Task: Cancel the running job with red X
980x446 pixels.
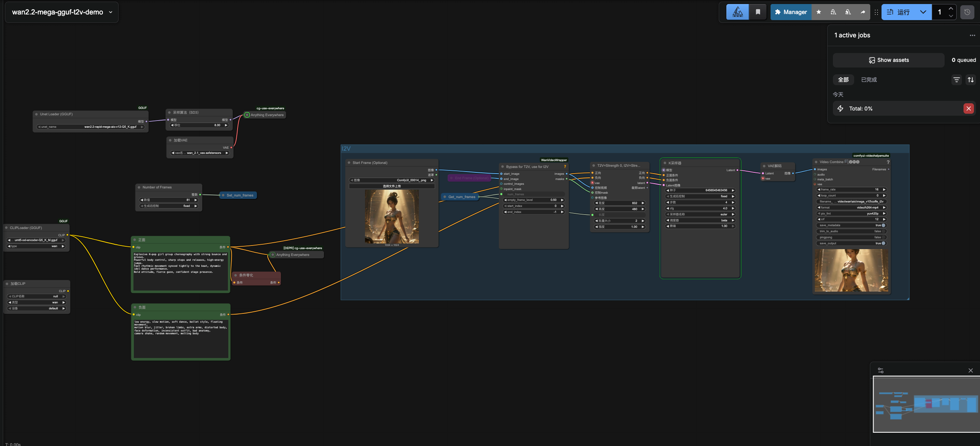Action: pos(968,108)
